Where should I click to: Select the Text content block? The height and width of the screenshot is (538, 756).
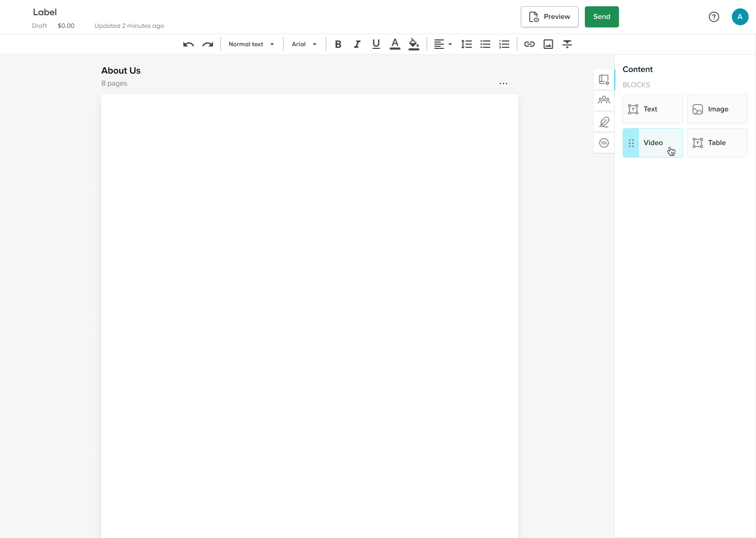(x=653, y=109)
